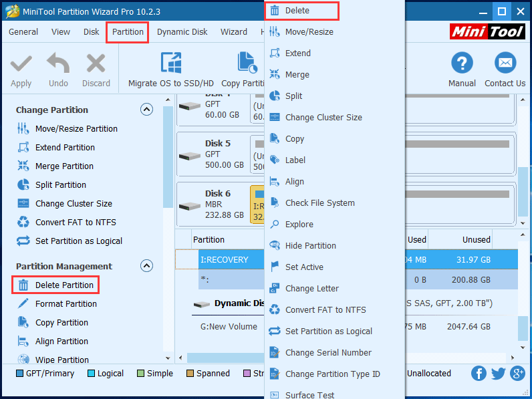532x399 pixels.
Task: Choose Merge Partition in the sidebar
Action: 55,166
